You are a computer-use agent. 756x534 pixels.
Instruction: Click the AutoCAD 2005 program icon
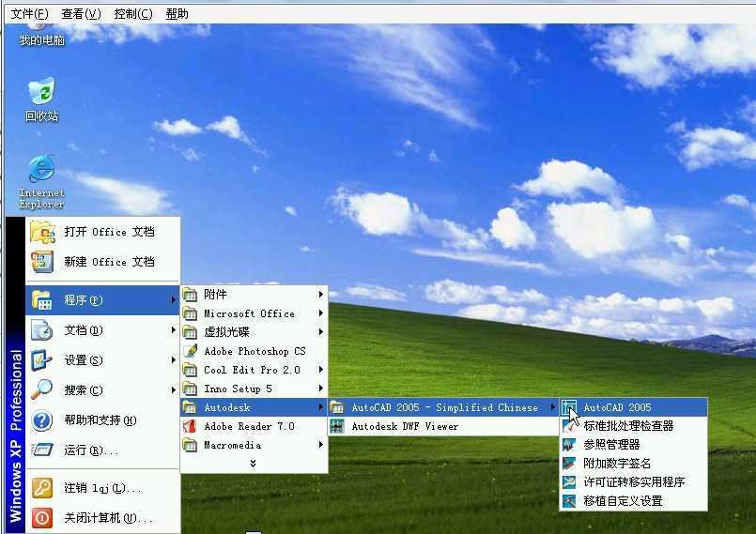pos(569,407)
